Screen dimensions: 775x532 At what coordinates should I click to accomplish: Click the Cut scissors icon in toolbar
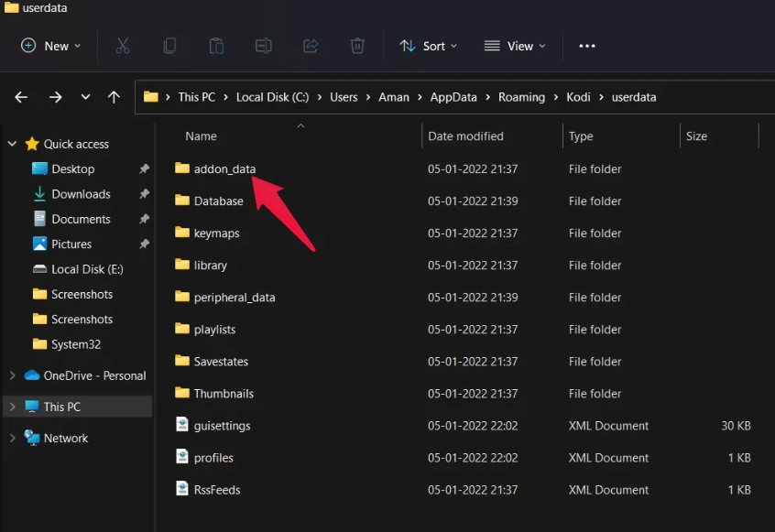pos(123,46)
